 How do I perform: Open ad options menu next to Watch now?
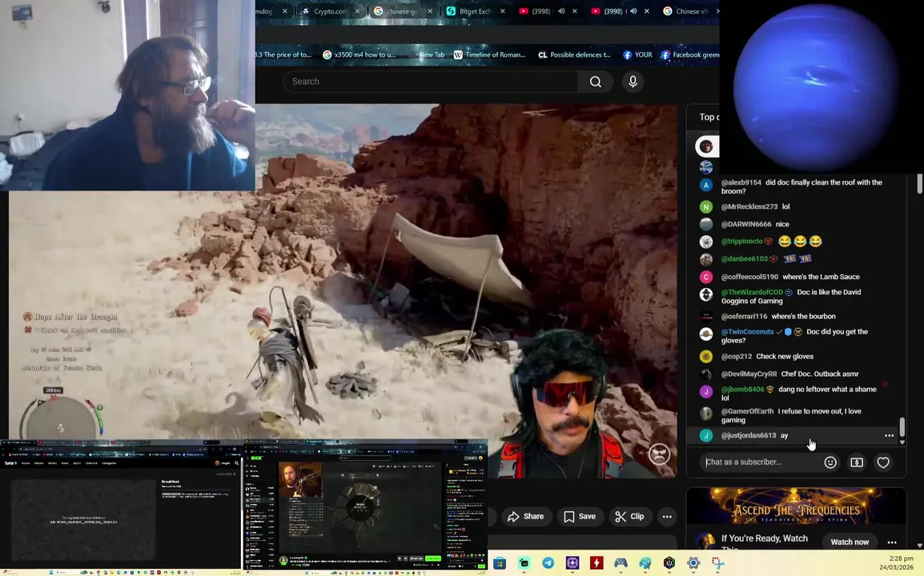click(x=892, y=542)
